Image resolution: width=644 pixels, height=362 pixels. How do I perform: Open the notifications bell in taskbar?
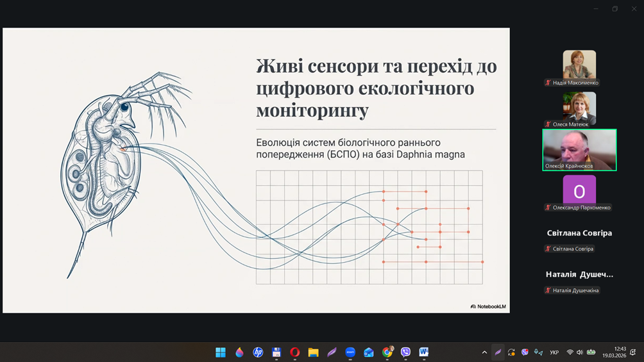pyautogui.click(x=633, y=352)
